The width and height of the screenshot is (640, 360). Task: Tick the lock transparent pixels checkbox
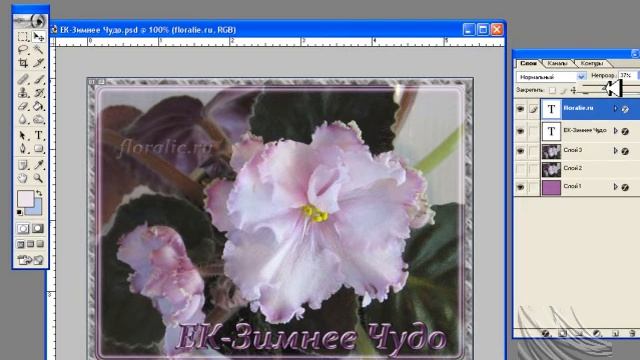click(x=552, y=90)
